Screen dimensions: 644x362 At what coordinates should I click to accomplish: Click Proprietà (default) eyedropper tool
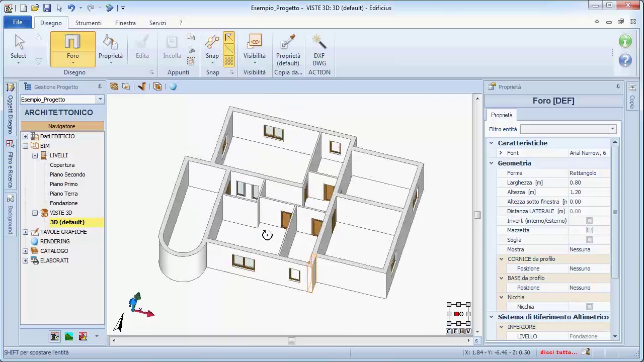point(288,48)
